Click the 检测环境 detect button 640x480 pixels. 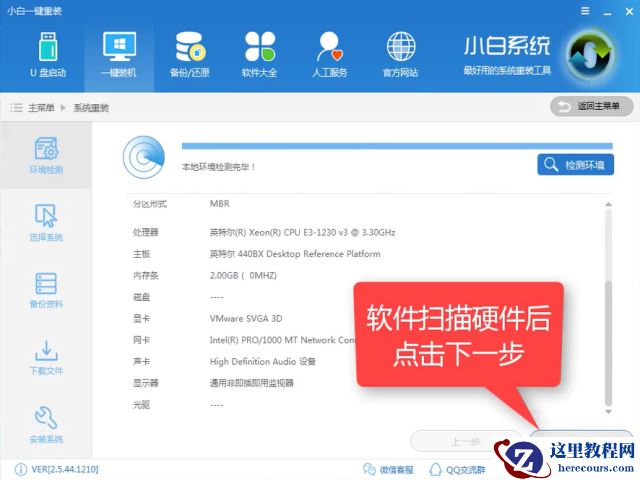575,165
